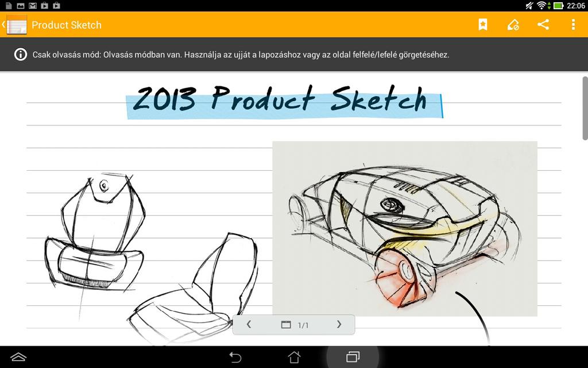588x368 pixels.
Task: Click the Product Sketch title
Action: (67, 25)
